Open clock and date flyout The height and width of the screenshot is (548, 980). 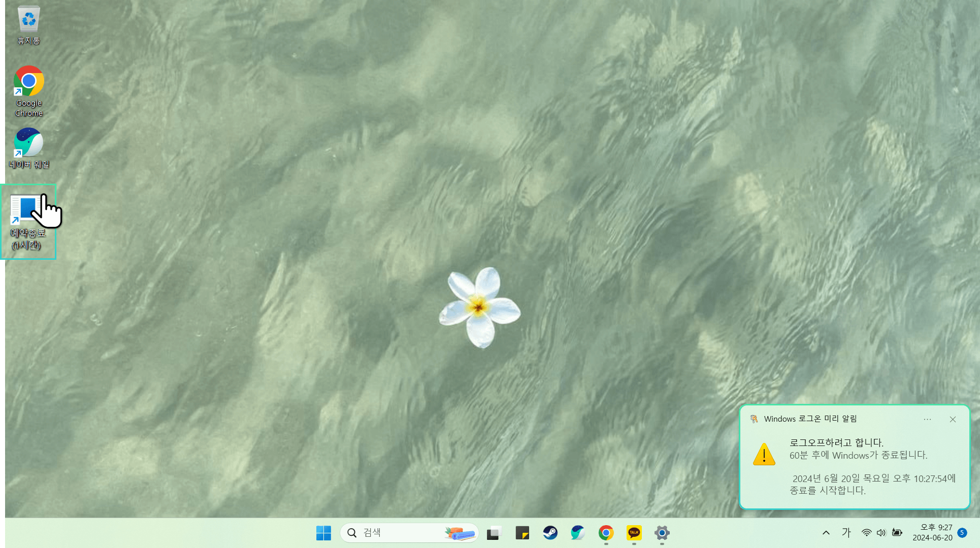coord(932,533)
